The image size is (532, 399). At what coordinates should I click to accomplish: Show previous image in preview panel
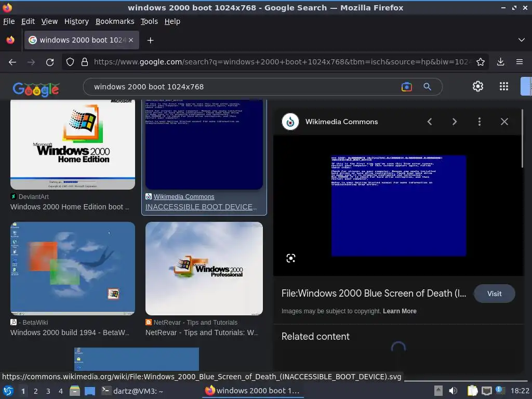click(430, 122)
